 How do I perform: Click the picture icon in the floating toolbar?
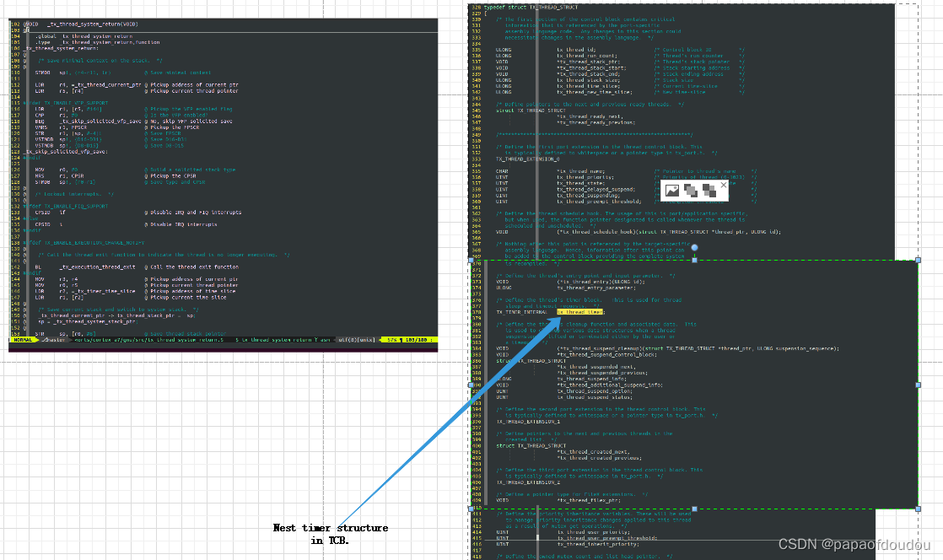click(671, 191)
